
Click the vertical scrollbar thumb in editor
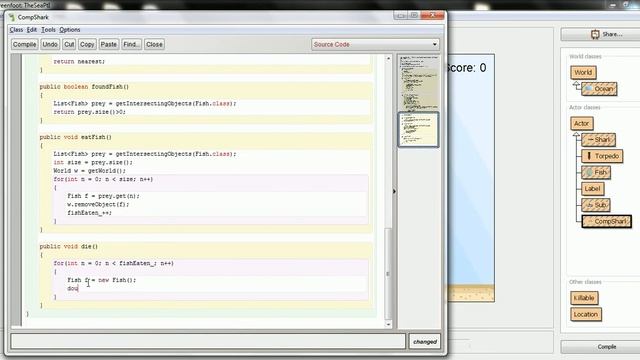pyautogui.click(x=388, y=273)
